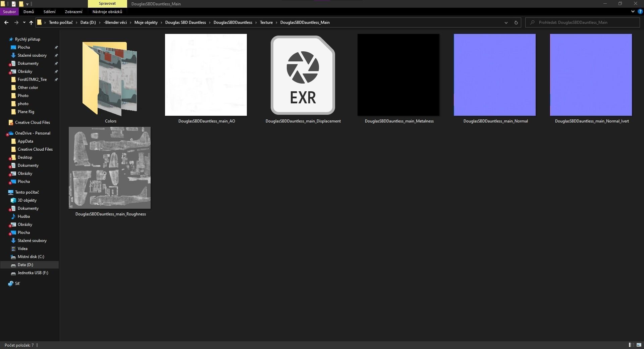The image size is (644, 349).
Task: Expand the ribbon using the chevron
Action: coord(633,11)
